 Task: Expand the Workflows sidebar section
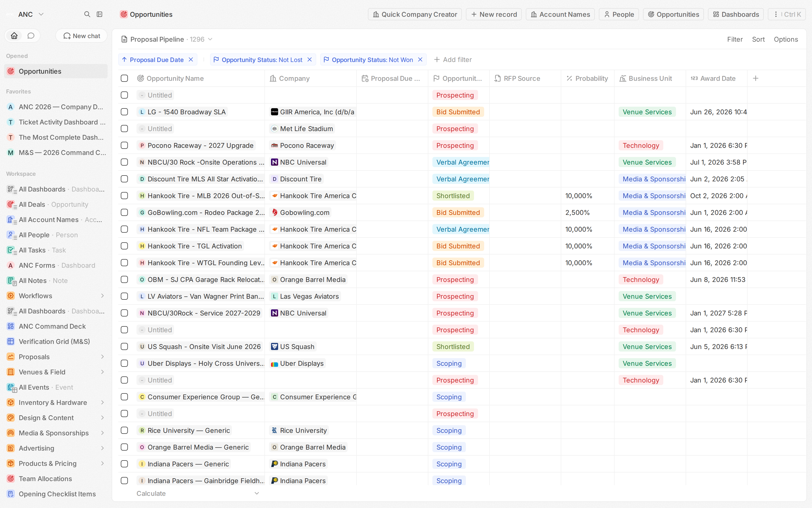coord(102,296)
